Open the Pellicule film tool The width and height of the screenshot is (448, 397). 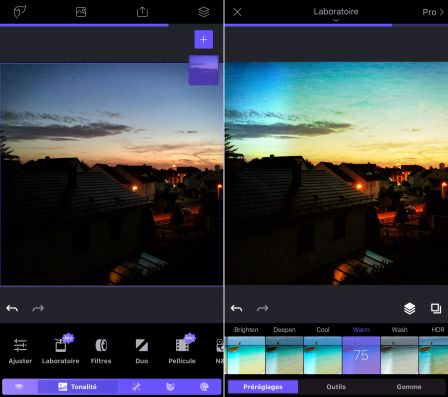point(182,349)
